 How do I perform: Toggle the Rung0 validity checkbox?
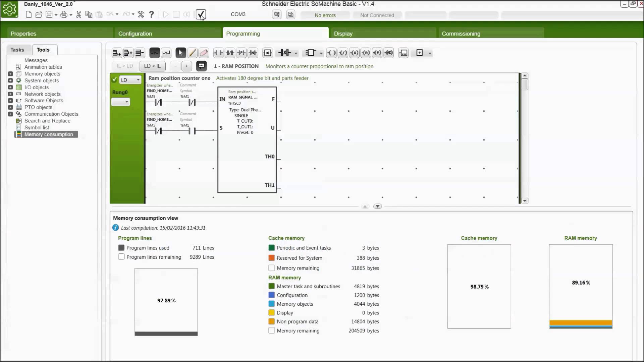[114, 80]
